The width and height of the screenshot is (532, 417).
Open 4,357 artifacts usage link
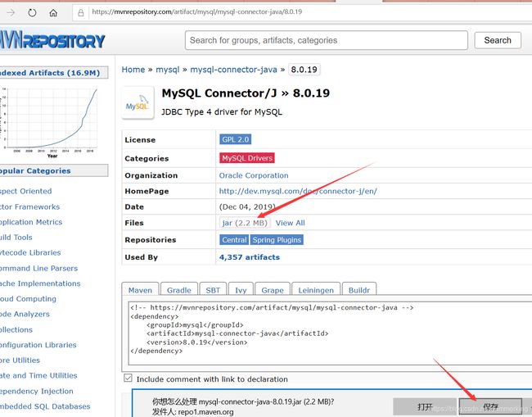[x=250, y=257]
